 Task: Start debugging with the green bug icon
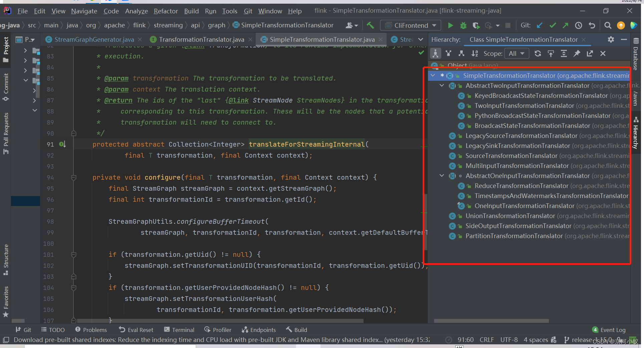[x=463, y=25]
